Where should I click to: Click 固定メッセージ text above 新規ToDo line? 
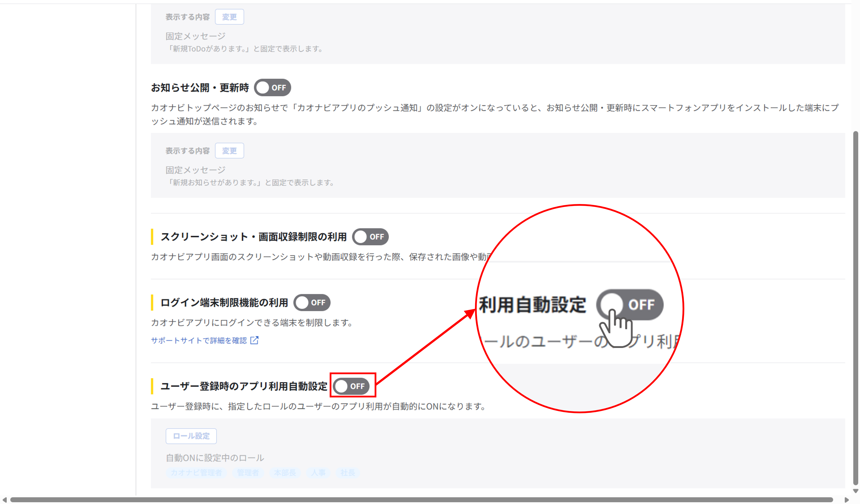coord(195,36)
